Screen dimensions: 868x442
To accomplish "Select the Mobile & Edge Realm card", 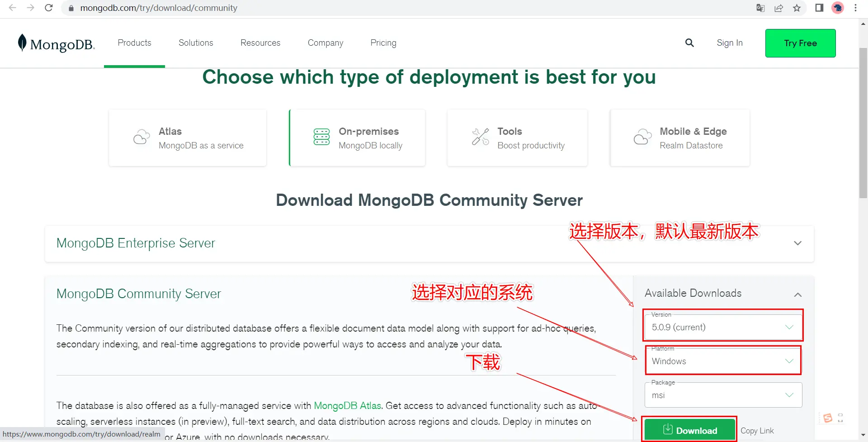I will click(680, 138).
